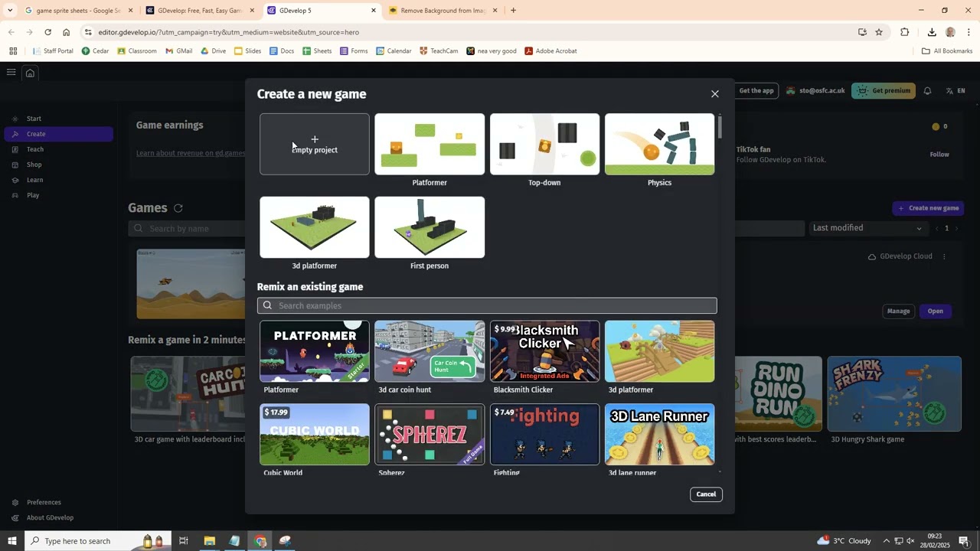Click Learn about revenue on gd.games link
Viewport: 980px width, 551px height.
pyautogui.click(x=191, y=153)
